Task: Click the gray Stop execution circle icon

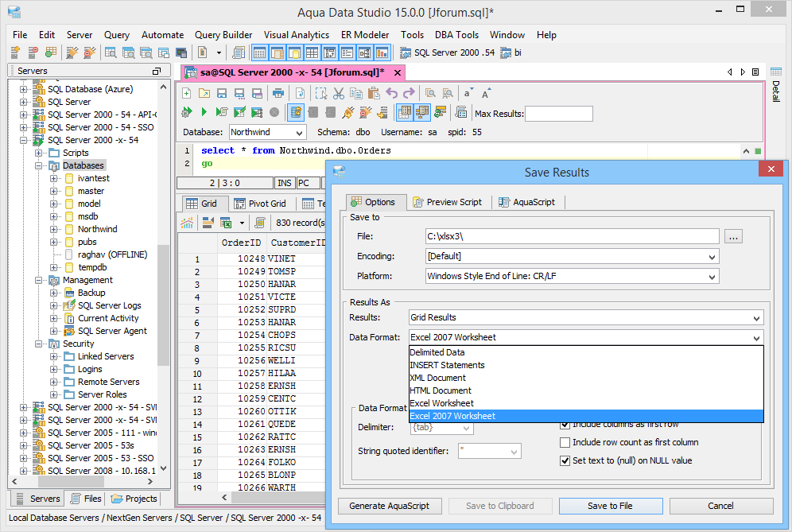Action: [274, 112]
